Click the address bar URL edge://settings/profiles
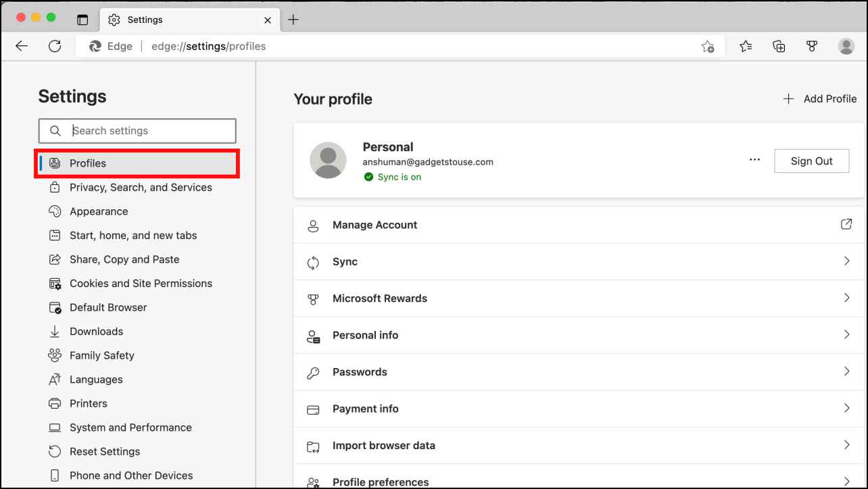Viewport: 868px width, 489px height. pos(209,47)
